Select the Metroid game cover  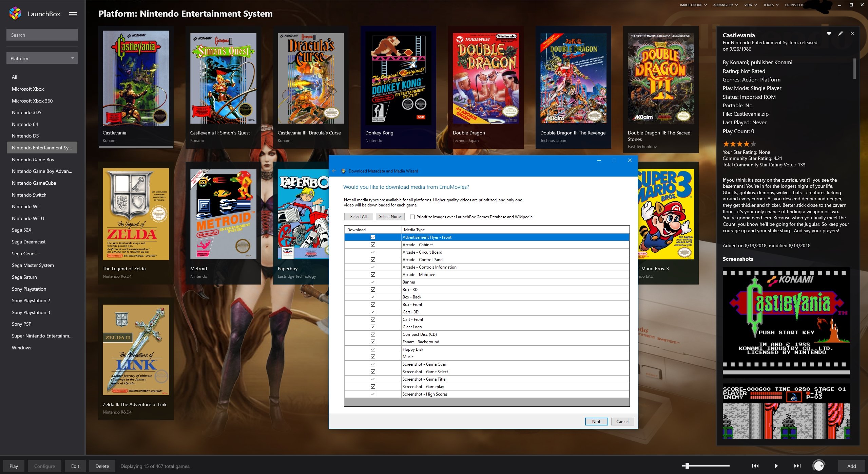coord(223,214)
